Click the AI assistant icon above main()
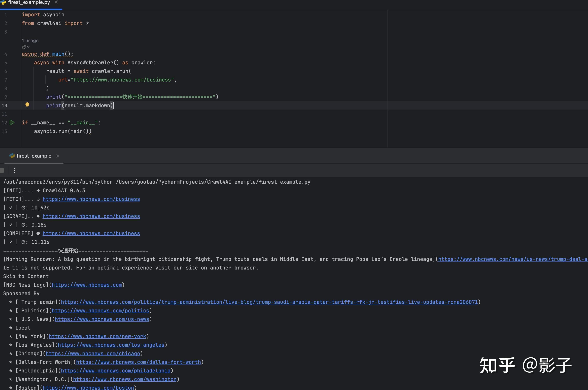The height and width of the screenshot is (390, 588). tap(24, 47)
